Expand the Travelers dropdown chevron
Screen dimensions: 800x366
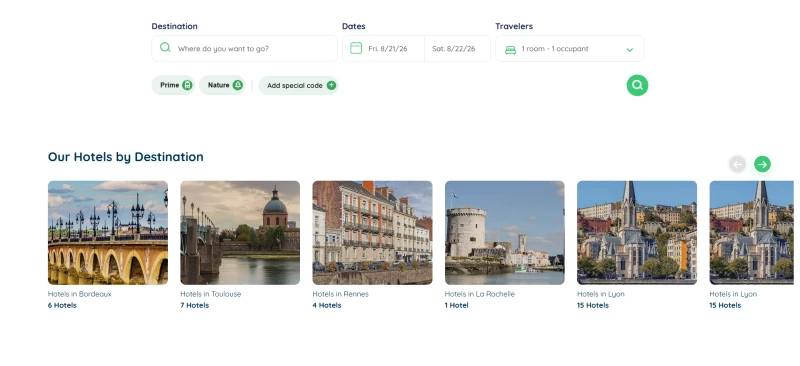tap(630, 50)
